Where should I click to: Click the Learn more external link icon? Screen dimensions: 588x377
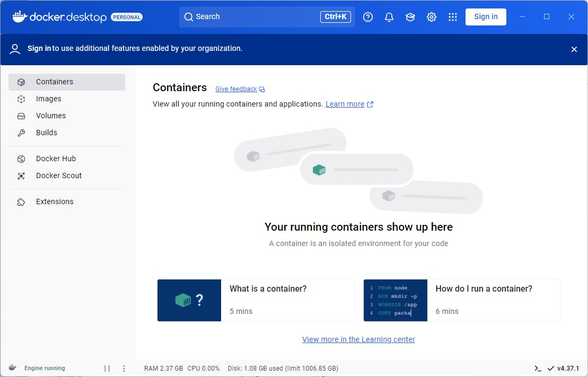coord(370,104)
